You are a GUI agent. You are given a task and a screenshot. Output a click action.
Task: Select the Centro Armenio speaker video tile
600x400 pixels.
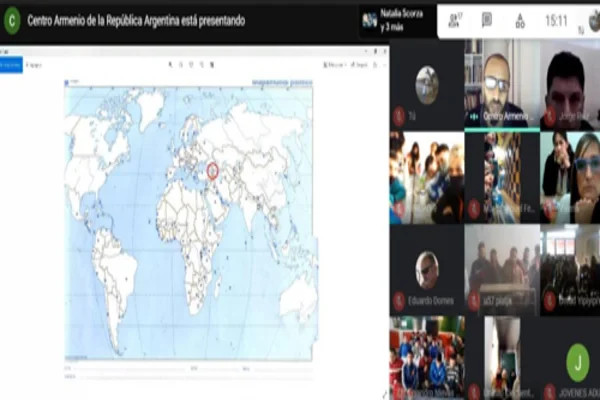(x=502, y=85)
